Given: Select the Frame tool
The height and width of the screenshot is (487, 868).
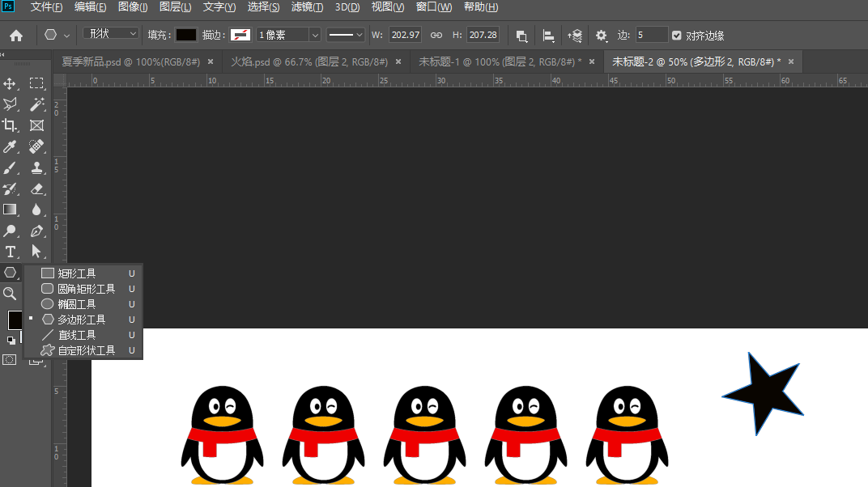Looking at the screenshot, I should click(x=36, y=125).
